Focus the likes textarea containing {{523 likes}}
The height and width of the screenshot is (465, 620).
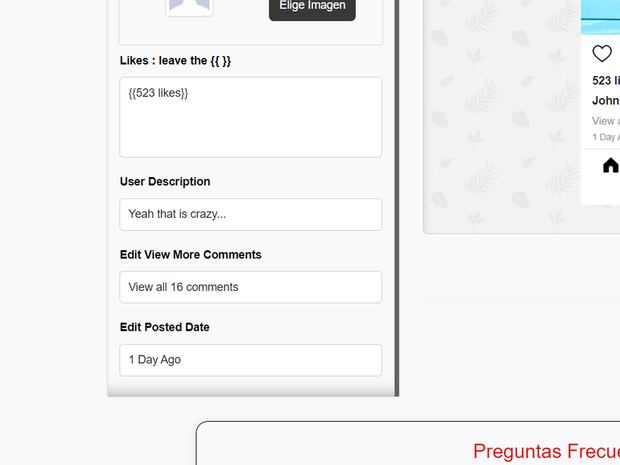pyautogui.click(x=250, y=117)
